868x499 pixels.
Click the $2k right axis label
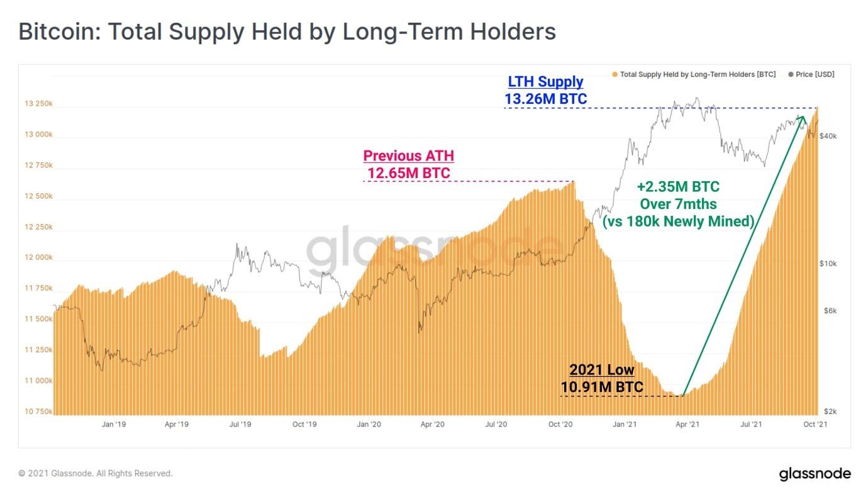[829, 412]
